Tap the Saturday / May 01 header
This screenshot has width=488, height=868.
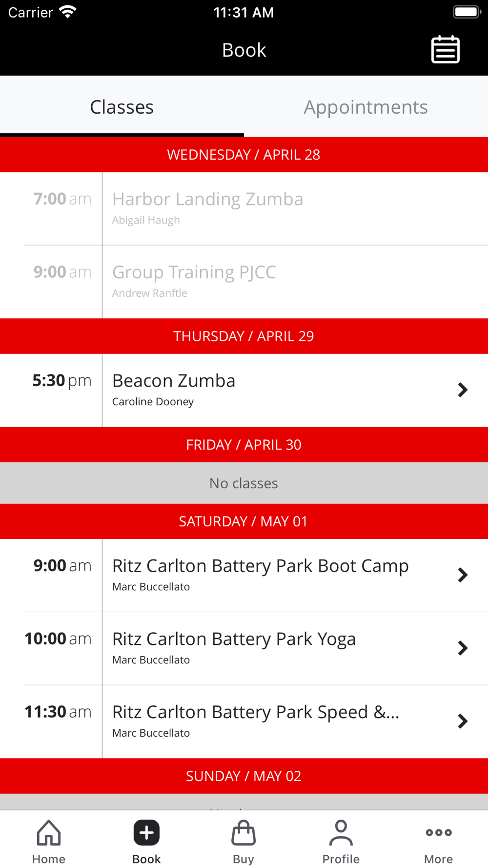[244, 521]
